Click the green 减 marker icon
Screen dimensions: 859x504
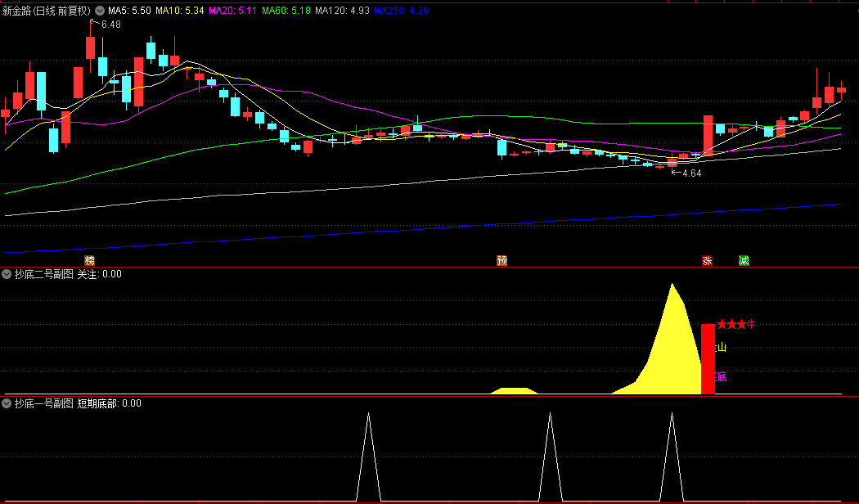coord(743,261)
